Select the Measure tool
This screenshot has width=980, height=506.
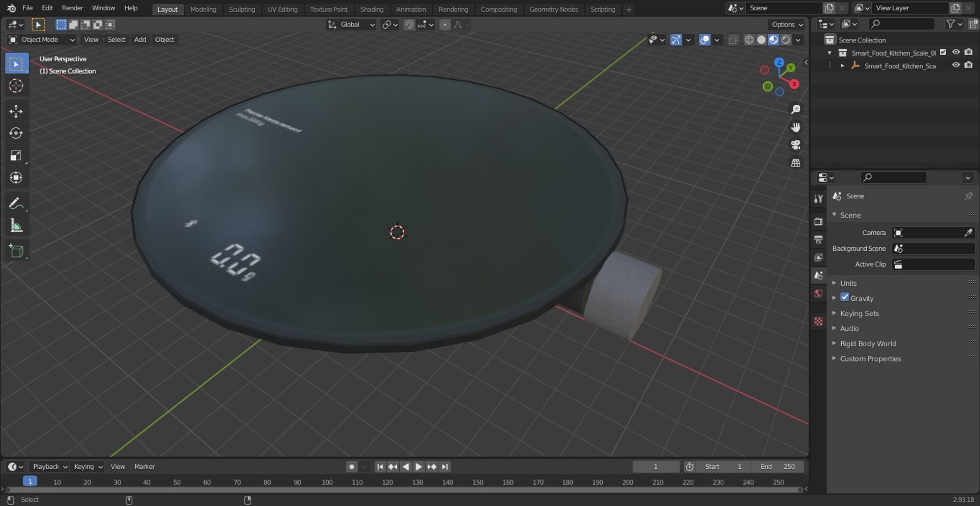16,226
